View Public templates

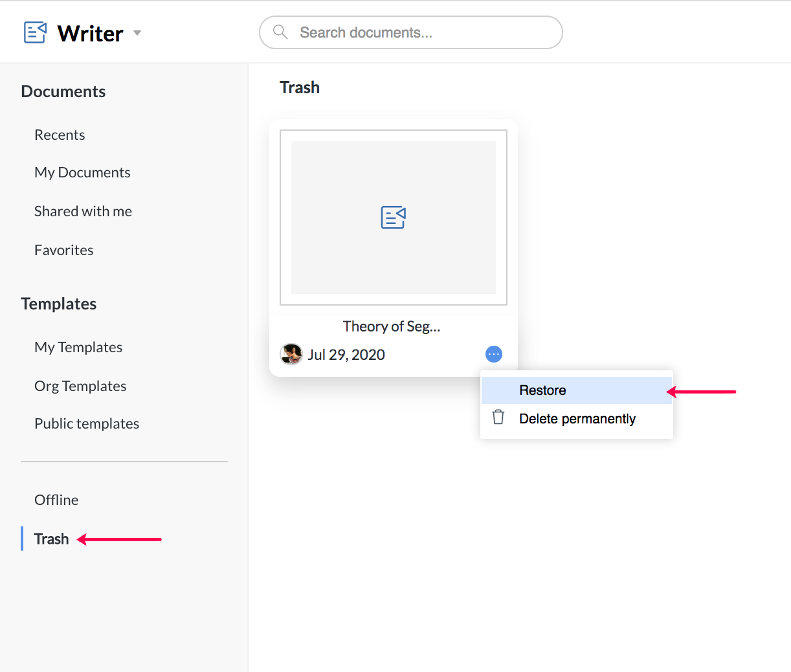coord(87,423)
